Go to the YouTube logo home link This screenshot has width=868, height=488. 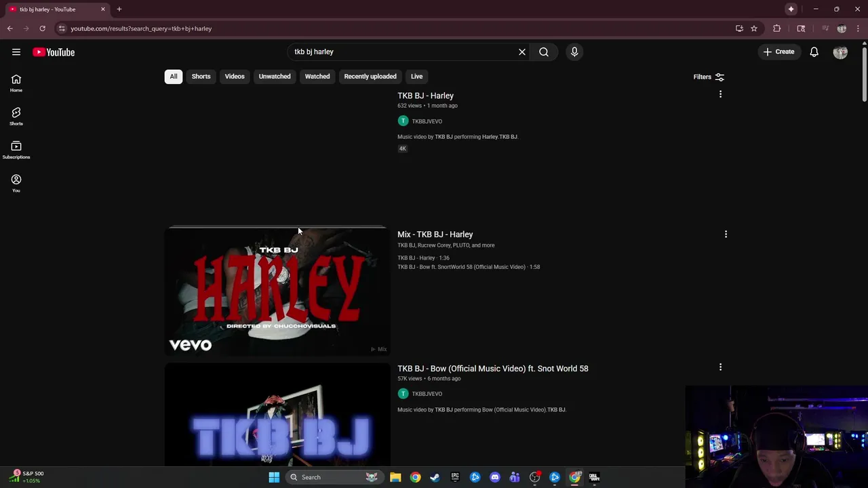point(54,52)
